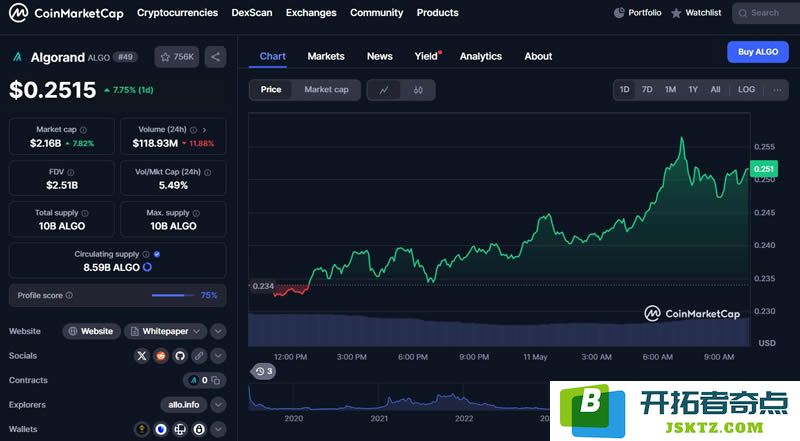800x441 pixels.
Task: Click the chain link socials icon
Action: pyautogui.click(x=199, y=356)
